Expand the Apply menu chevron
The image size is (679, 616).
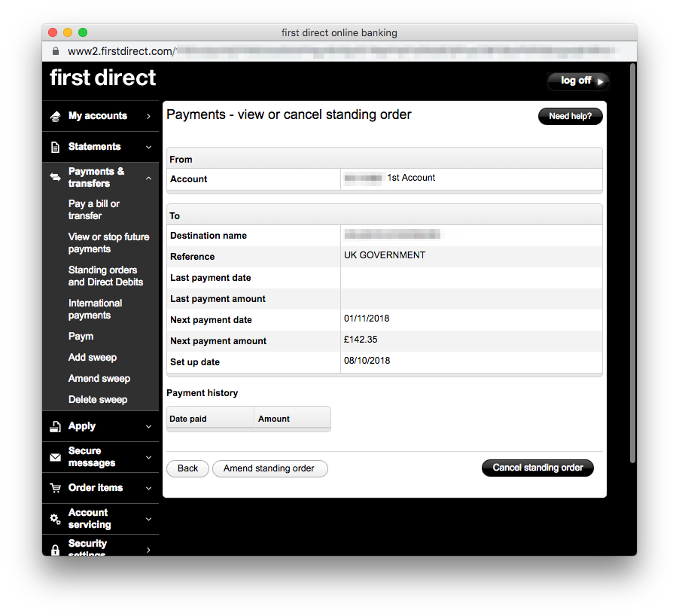(148, 426)
